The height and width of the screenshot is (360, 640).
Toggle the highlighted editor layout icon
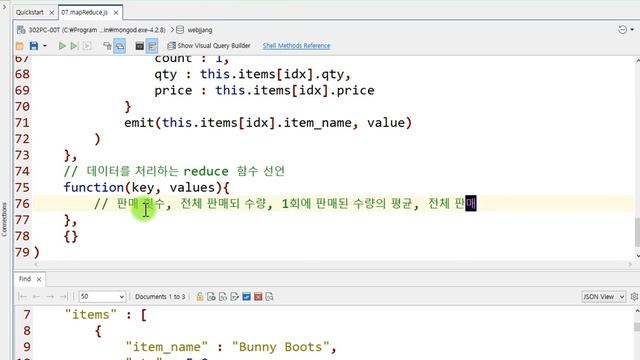point(152,46)
